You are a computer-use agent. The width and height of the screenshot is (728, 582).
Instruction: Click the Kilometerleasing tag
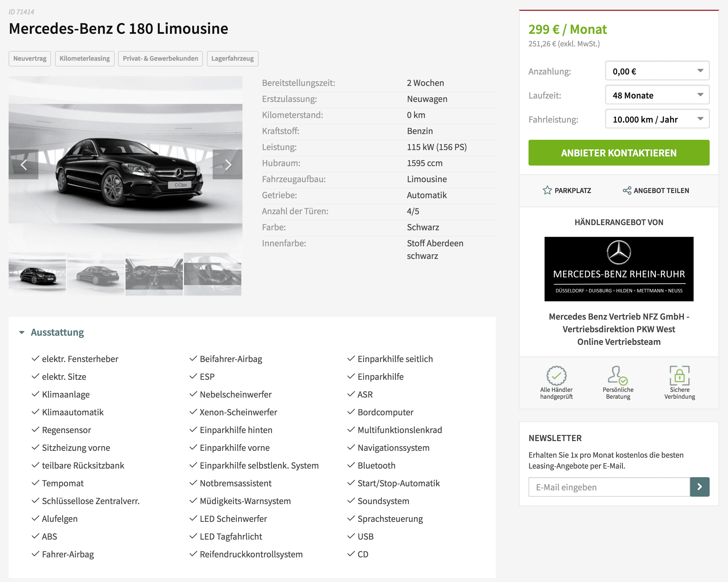coord(85,58)
